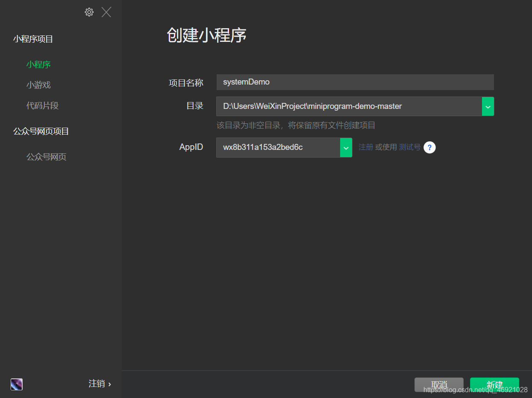Viewport: 532px width, 398px height.
Task: Close the dialog with the X icon
Action: (x=106, y=12)
